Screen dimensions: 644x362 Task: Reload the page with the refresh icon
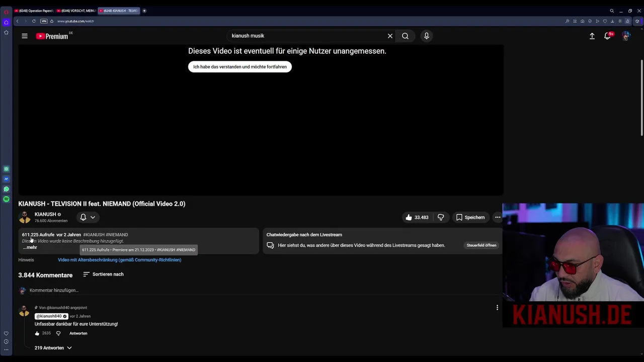click(x=34, y=21)
